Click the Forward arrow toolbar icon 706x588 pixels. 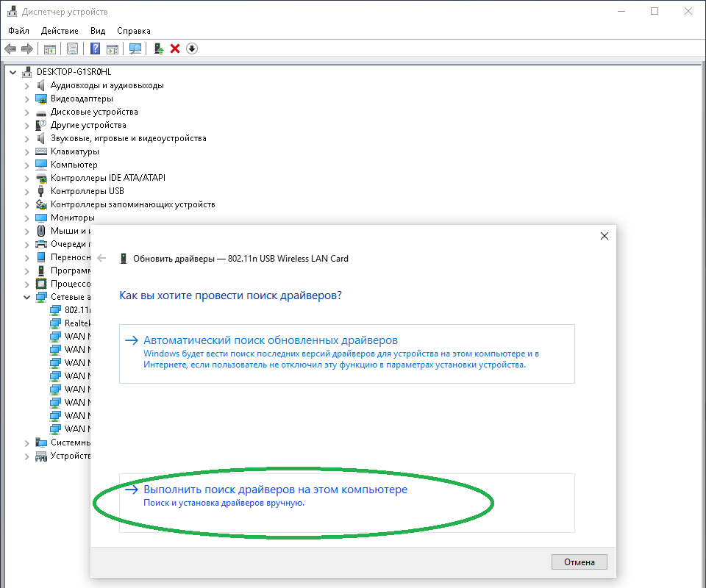point(27,49)
